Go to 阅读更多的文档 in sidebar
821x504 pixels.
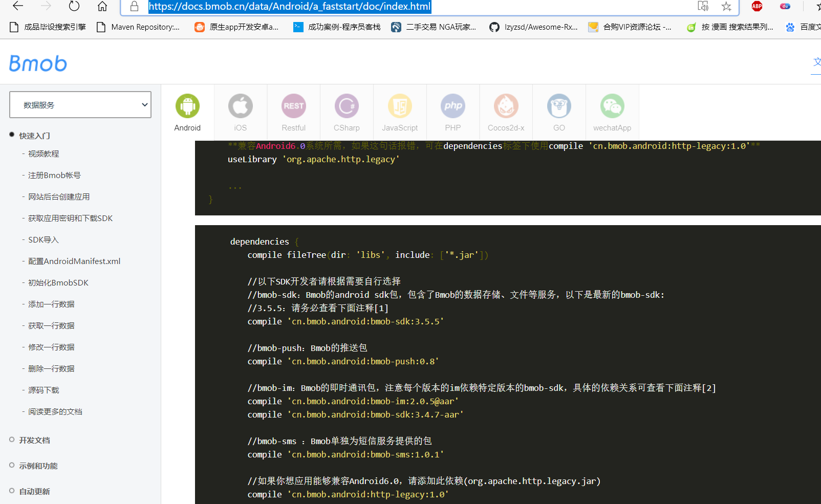55,411
